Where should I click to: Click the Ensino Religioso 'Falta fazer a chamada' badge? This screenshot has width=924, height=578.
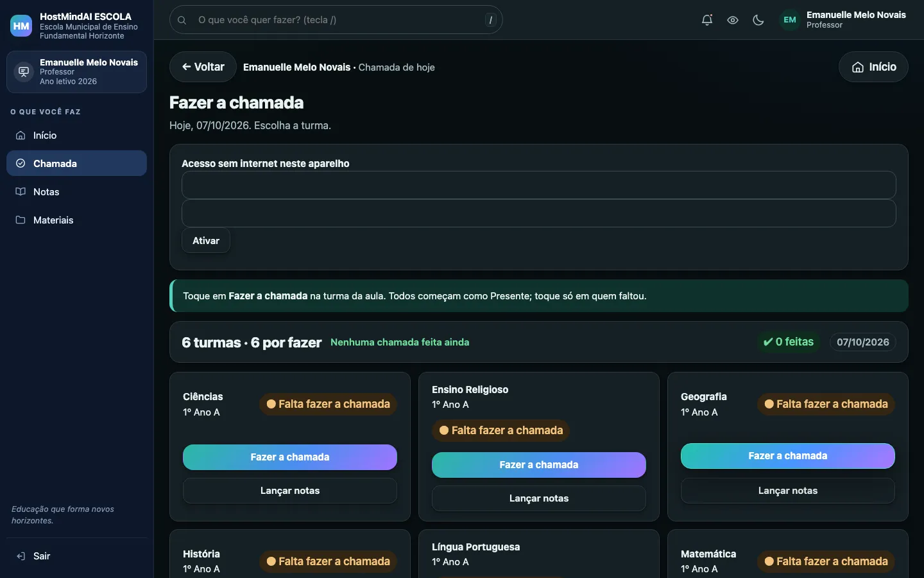(501, 430)
